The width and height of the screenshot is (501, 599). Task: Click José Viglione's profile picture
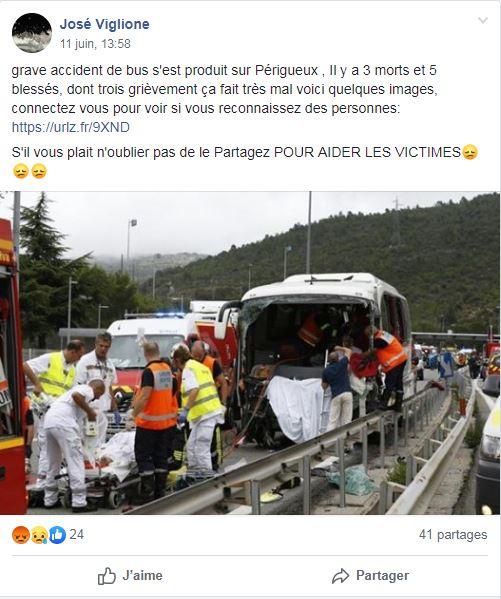pyautogui.click(x=32, y=33)
